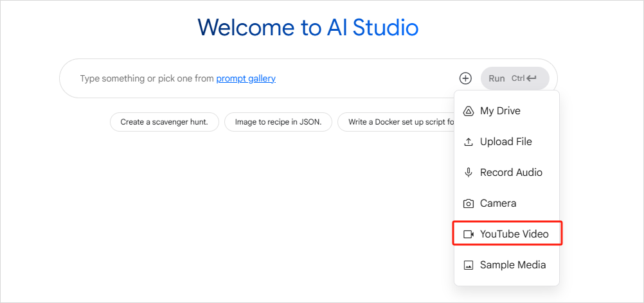Choose the YouTube Video menu item
This screenshot has width=644, height=303.
pos(514,234)
